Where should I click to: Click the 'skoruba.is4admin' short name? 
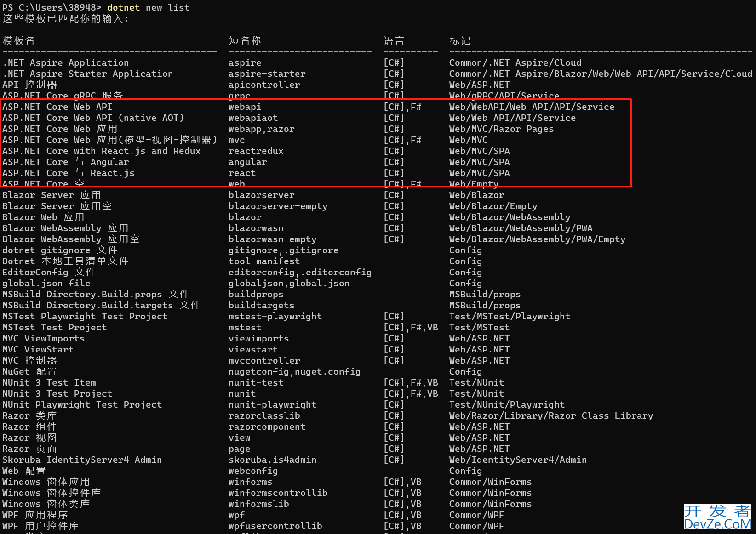(x=273, y=460)
